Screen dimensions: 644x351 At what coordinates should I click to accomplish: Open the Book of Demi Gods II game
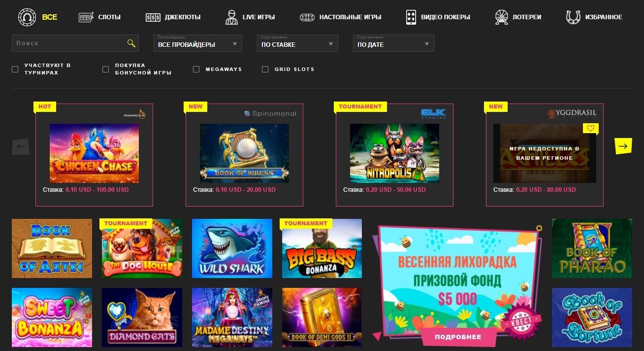click(322, 317)
